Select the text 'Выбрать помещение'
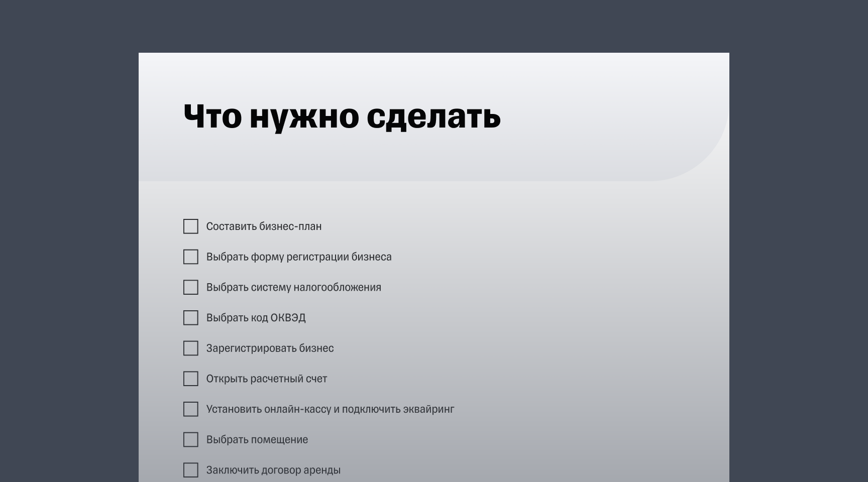Viewport: 868px width, 482px height. click(x=257, y=440)
